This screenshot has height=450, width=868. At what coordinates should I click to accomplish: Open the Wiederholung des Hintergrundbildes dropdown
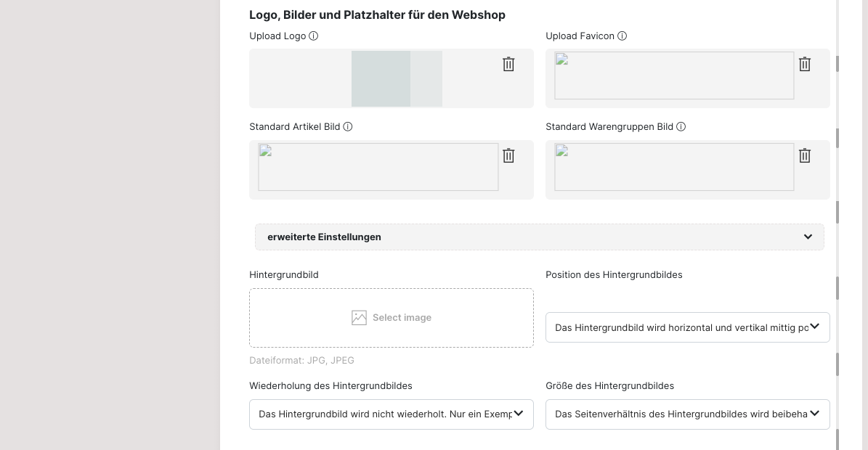(391, 414)
